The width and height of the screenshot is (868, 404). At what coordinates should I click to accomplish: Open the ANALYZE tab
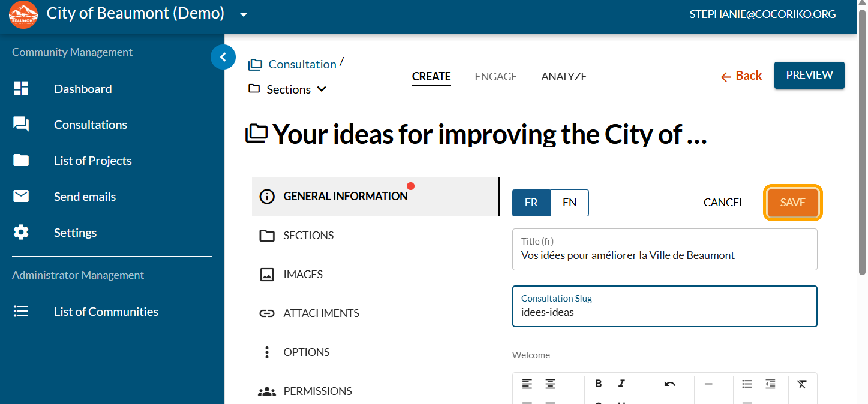coord(564,77)
